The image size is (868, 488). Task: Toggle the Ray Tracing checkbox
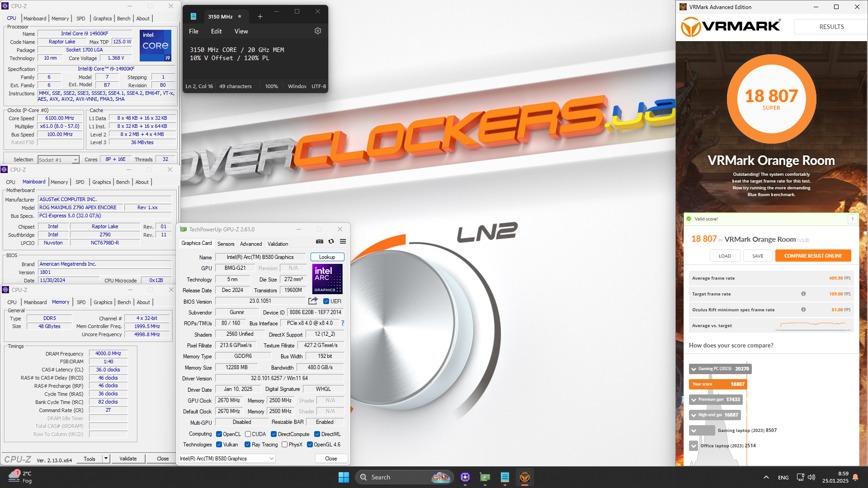click(247, 445)
